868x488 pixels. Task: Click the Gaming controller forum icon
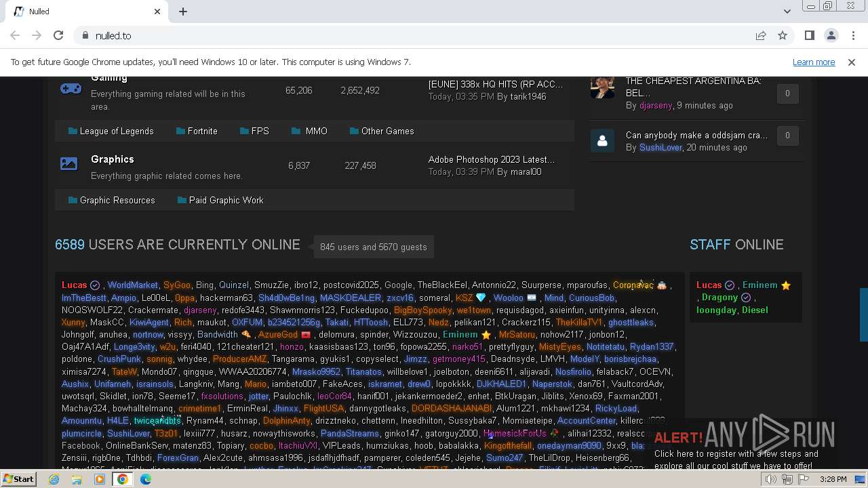(71, 88)
